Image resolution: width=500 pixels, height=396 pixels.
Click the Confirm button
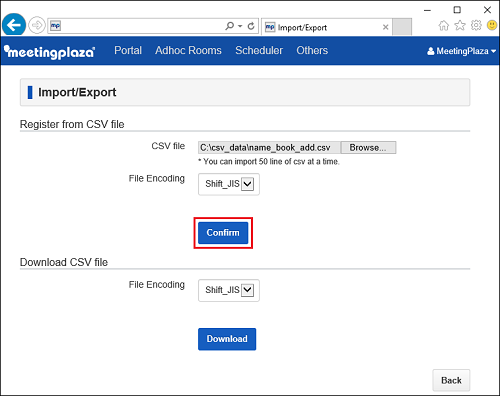223,233
